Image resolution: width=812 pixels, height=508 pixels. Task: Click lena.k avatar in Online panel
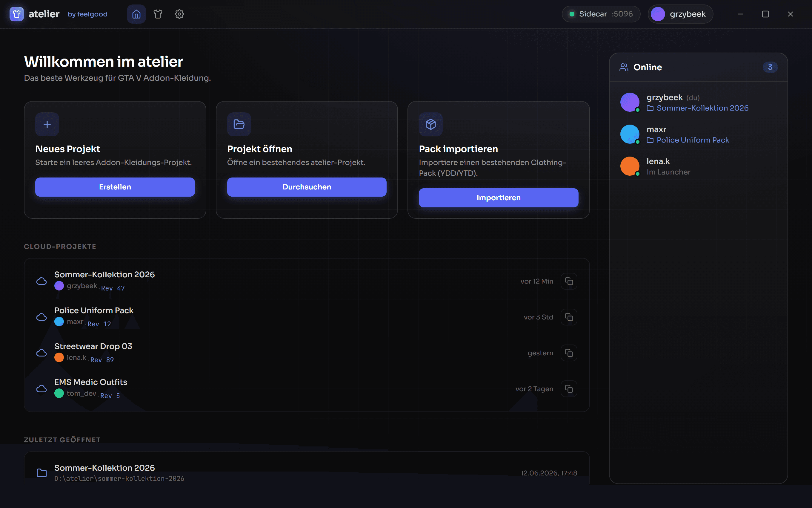pyautogui.click(x=630, y=166)
